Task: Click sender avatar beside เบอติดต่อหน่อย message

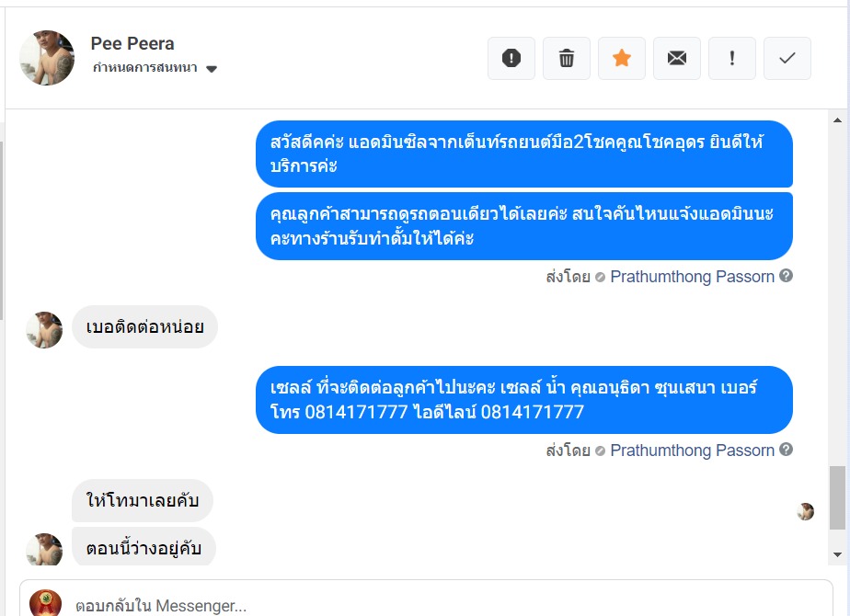Action: [44, 329]
